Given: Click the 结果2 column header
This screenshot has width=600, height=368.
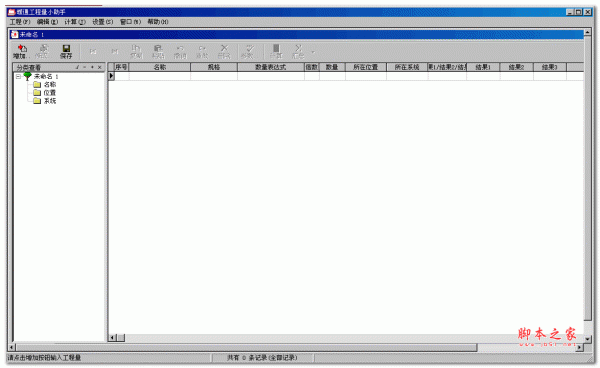Looking at the screenshot, I should [516, 67].
